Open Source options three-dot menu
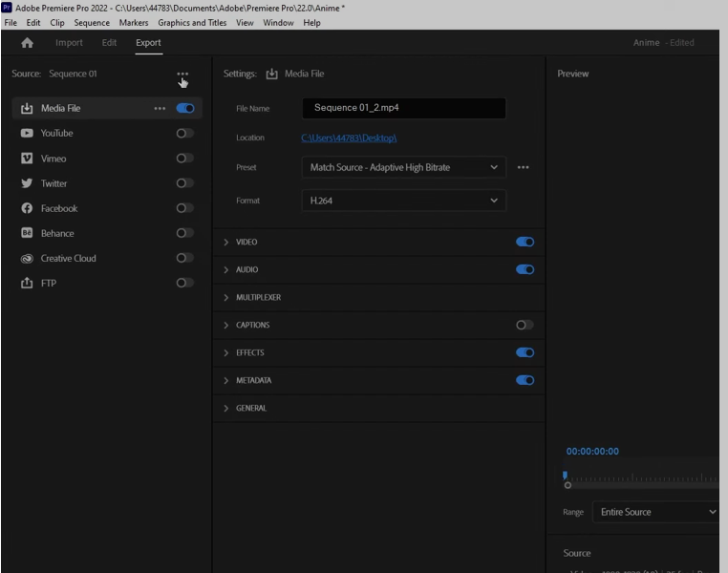Viewport: 728px width, 573px height. pyautogui.click(x=182, y=74)
